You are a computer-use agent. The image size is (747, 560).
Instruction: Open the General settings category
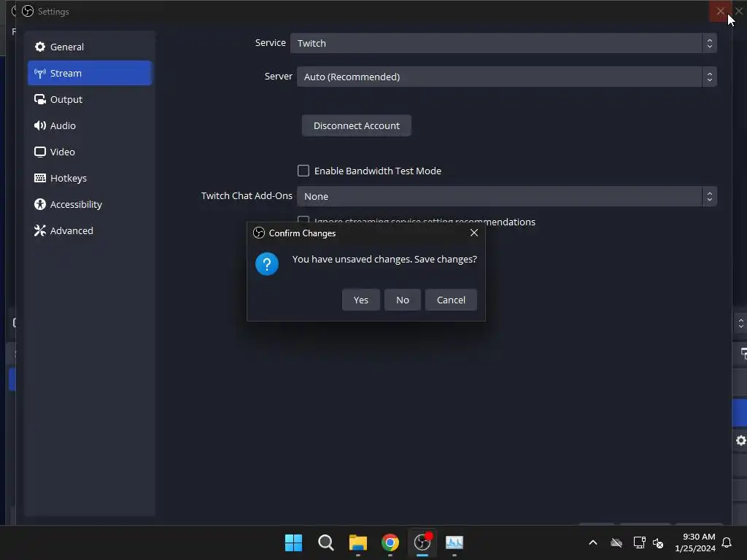[90, 47]
